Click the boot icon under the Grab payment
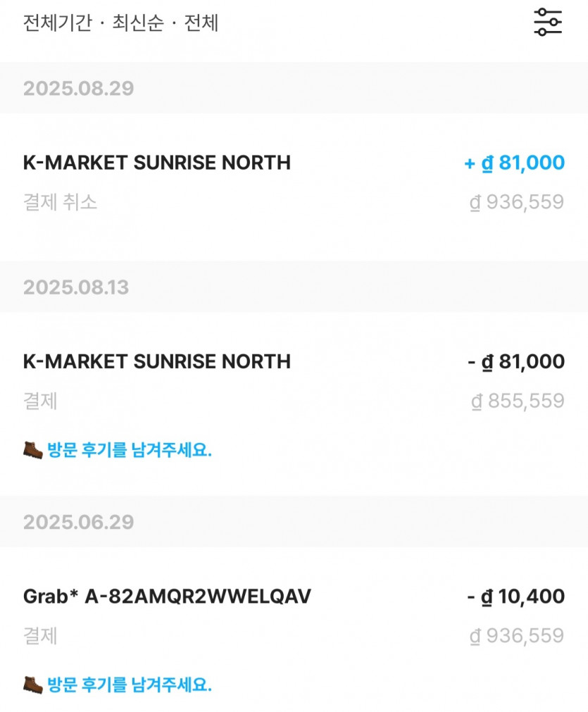 [32, 684]
